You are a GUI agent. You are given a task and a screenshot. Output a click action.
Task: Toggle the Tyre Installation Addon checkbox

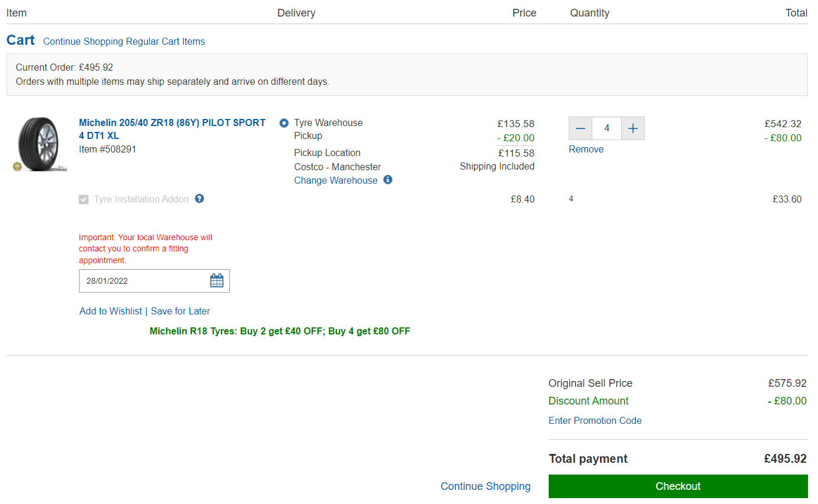(x=84, y=200)
